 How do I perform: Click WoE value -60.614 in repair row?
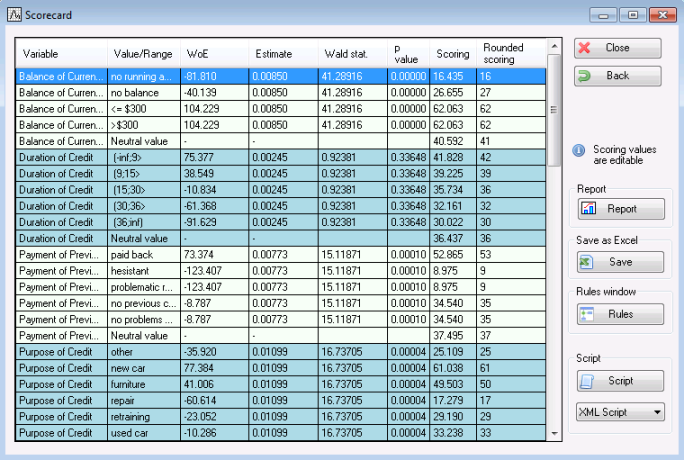[214, 400]
